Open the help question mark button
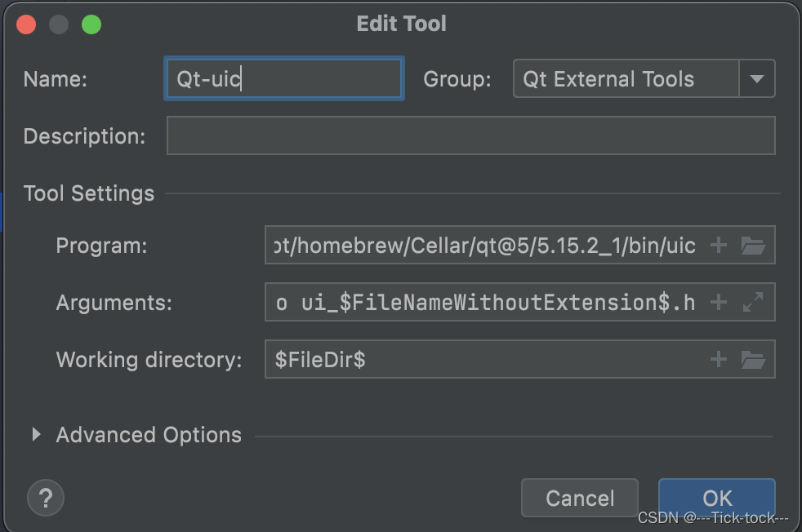This screenshot has height=532, width=802. (x=46, y=497)
